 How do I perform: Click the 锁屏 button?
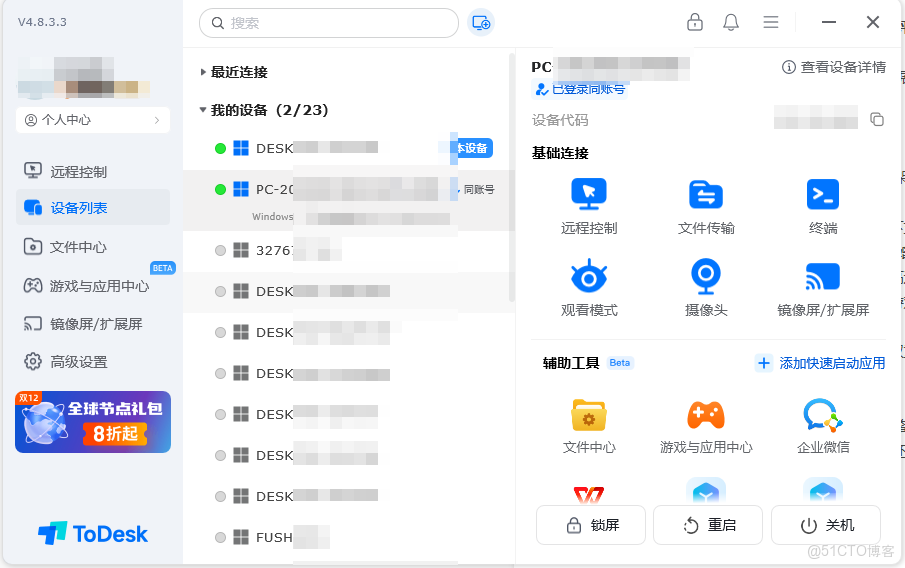tap(590, 525)
